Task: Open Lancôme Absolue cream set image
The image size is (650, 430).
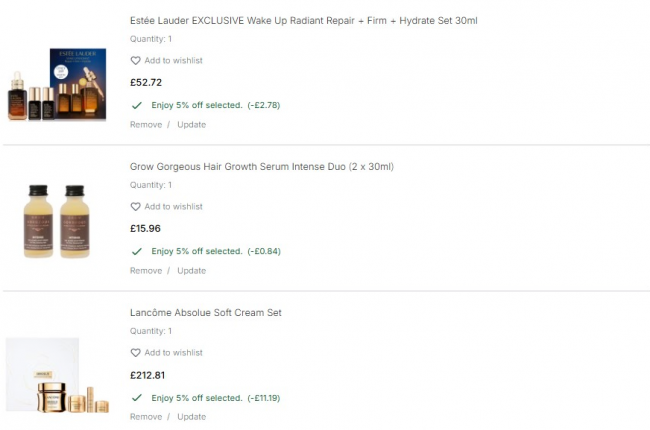Action: click(57, 376)
